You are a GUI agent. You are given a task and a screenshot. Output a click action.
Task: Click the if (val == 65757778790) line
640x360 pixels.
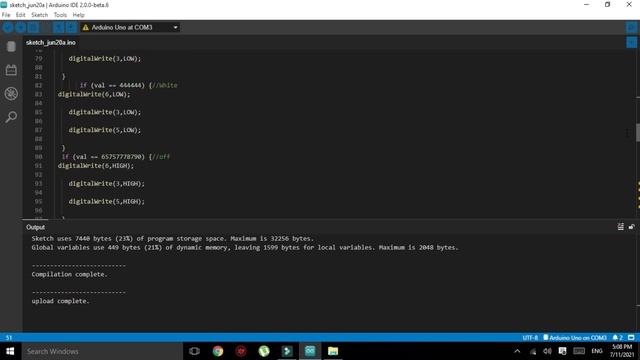click(116, 157)
